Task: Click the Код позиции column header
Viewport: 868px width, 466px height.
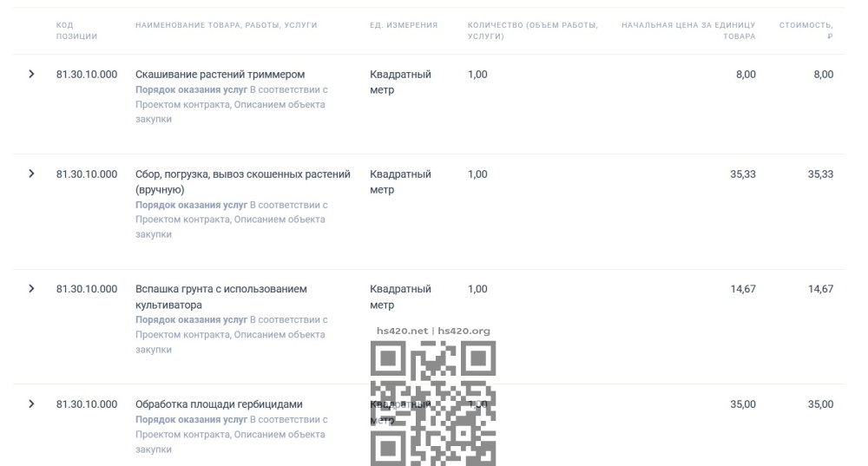Action: (76, 30)
